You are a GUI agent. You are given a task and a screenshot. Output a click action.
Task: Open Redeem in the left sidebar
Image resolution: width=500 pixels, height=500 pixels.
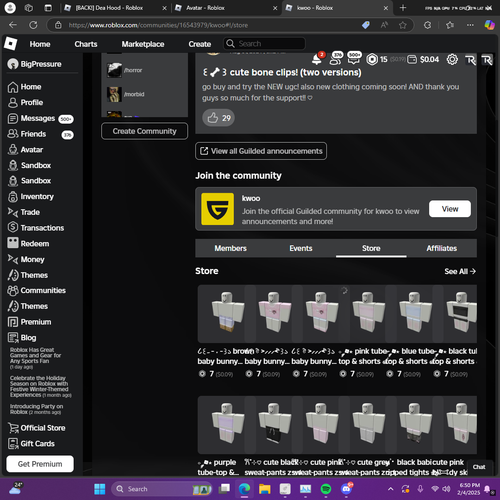coord(28,244)
